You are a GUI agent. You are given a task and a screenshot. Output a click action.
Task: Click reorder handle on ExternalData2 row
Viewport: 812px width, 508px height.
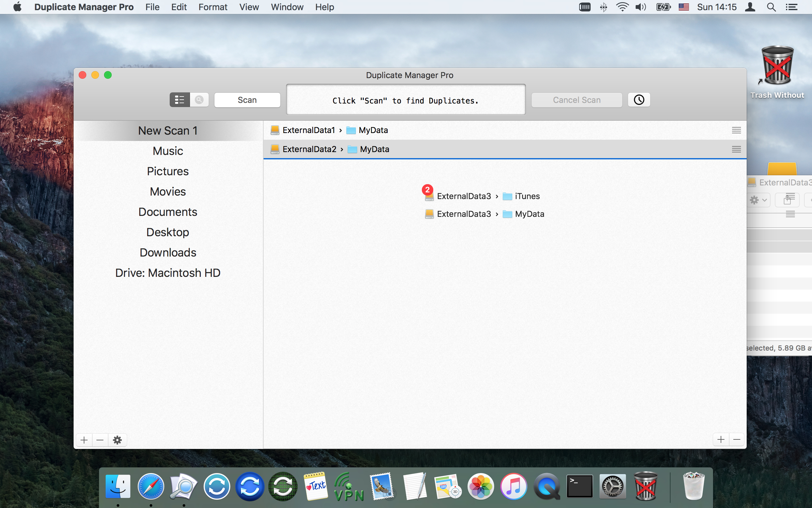(737, 149)
